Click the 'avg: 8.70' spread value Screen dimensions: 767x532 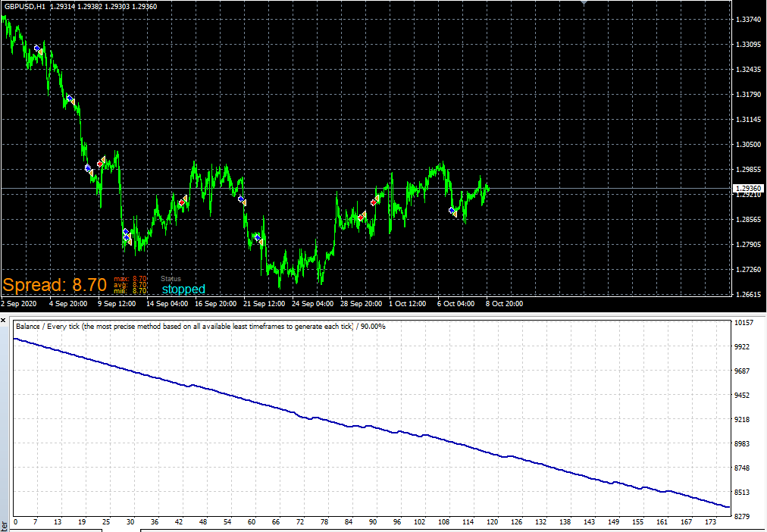[130, 285]
